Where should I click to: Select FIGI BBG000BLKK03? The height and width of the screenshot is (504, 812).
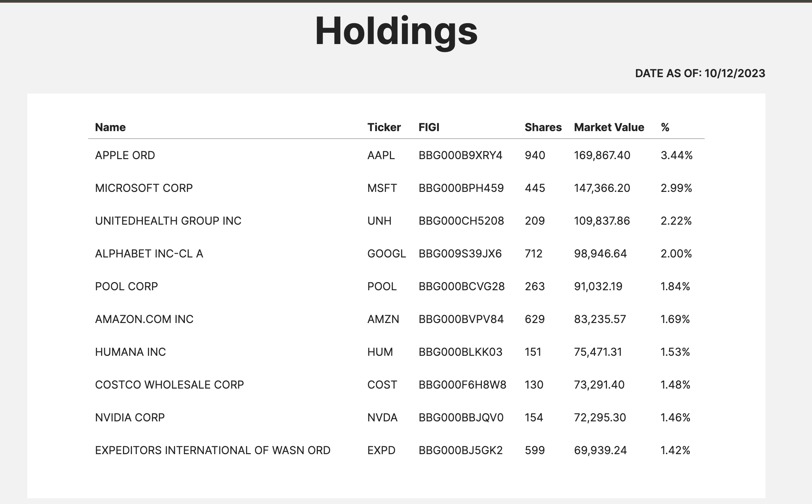tap(460, 352)
